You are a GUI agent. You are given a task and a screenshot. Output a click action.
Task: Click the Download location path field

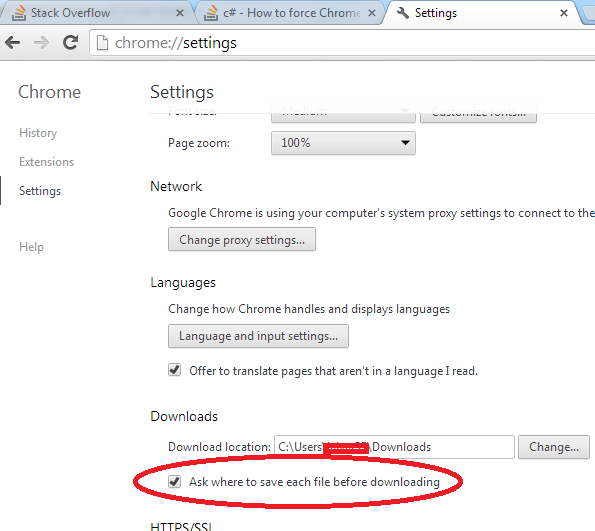coord(394,447)
